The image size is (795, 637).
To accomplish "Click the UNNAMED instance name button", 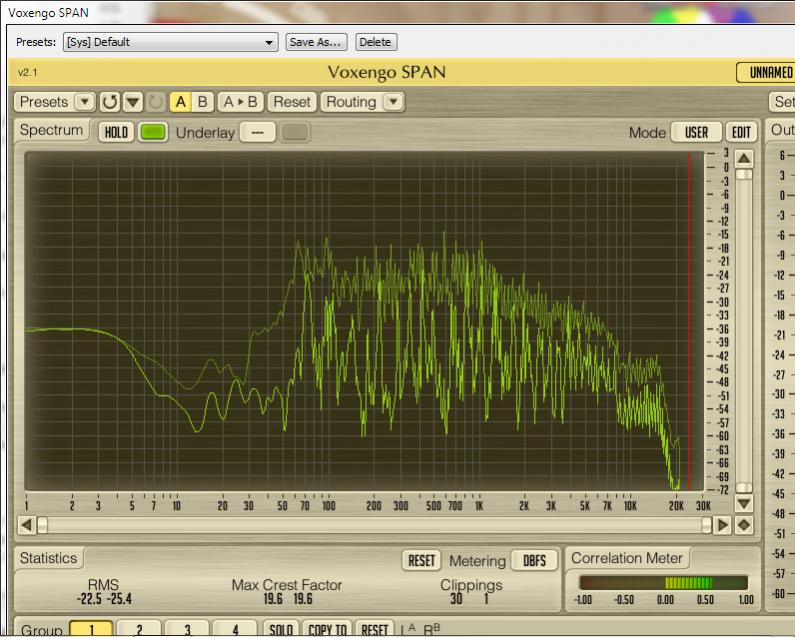I will [768, 73].
